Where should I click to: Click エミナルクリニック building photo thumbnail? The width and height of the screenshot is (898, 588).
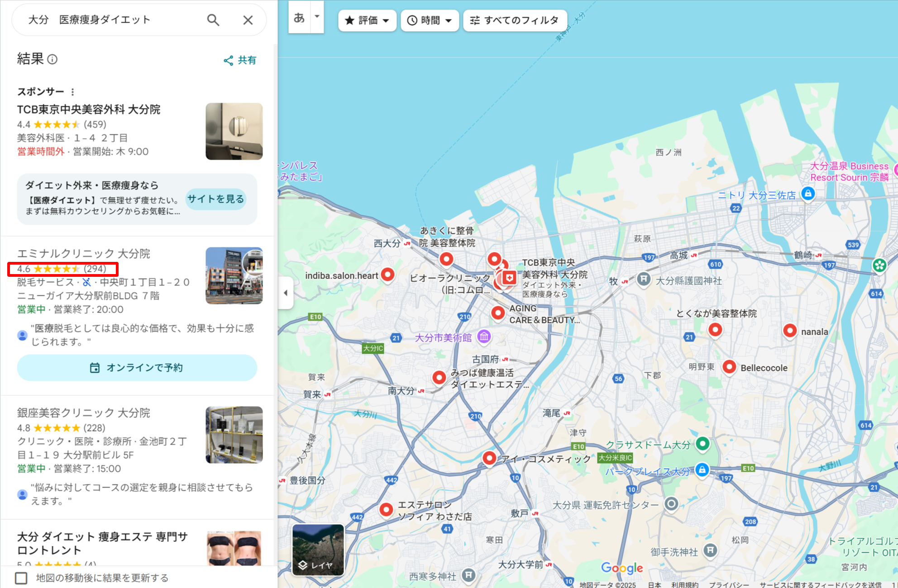[234, 275]
